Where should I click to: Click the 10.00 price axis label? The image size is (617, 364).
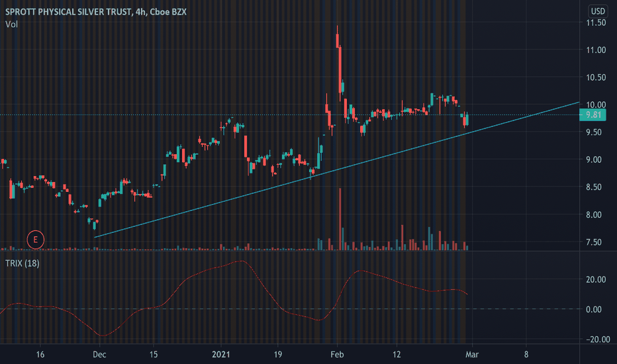(x=596, y=105)
